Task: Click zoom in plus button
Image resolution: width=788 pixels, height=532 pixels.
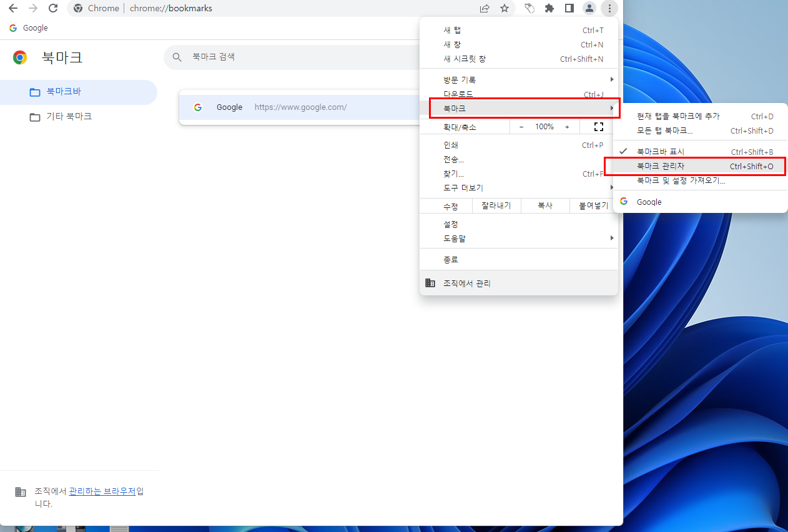Action: pos(567,127)
